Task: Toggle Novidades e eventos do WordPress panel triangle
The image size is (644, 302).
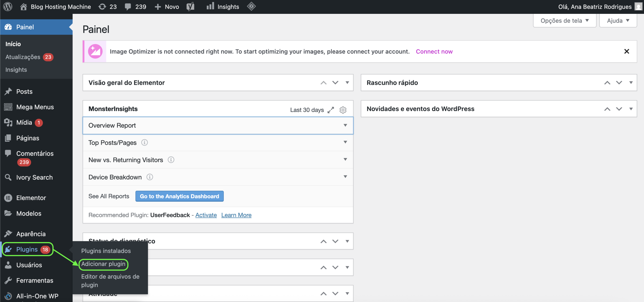Action: pyautogui.click(x=631, y=109)
